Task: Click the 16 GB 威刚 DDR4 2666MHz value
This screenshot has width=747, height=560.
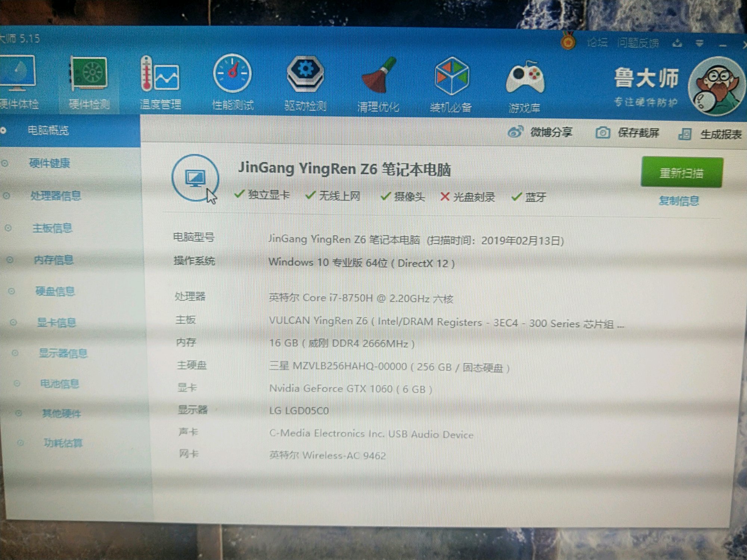Action: [x=342, y=343]
